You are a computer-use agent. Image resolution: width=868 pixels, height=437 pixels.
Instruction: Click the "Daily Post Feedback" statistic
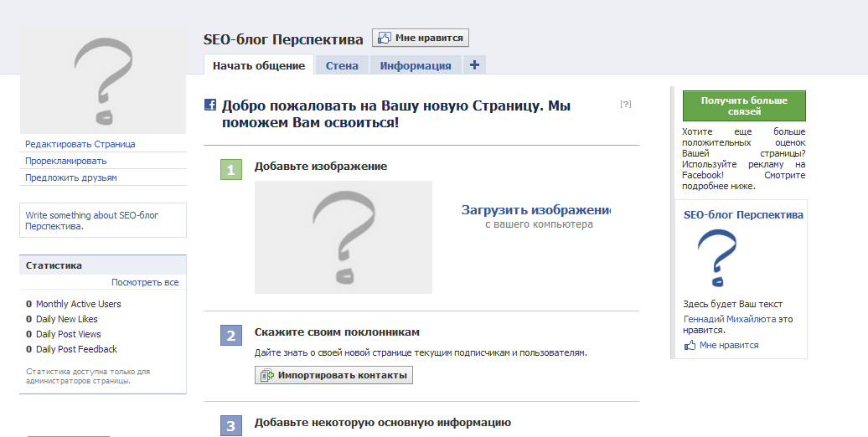[71, 349]
